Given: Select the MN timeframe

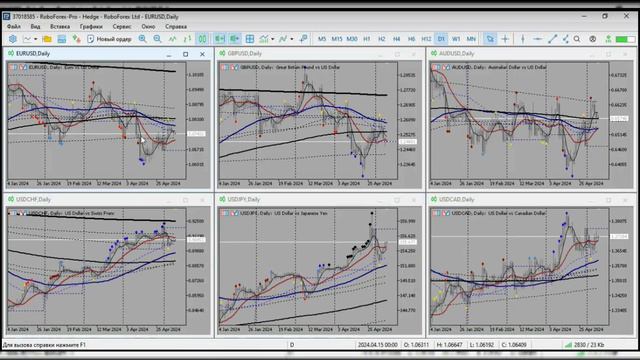Looking at the screenshot, I should (x=471, y=39).
